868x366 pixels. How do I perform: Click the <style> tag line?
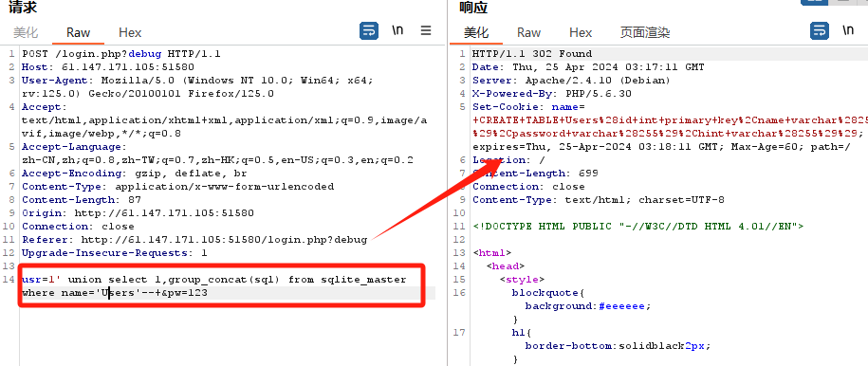coord(522,280)
